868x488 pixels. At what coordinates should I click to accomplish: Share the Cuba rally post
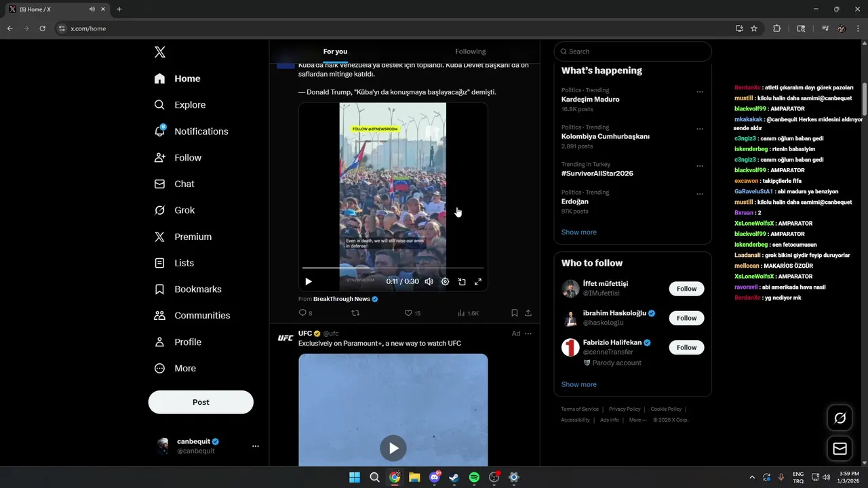[x=528, y=313]
